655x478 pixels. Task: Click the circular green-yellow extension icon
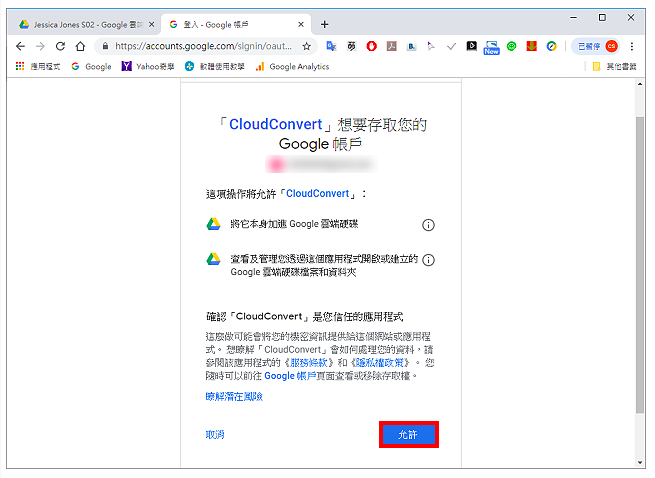551,46
